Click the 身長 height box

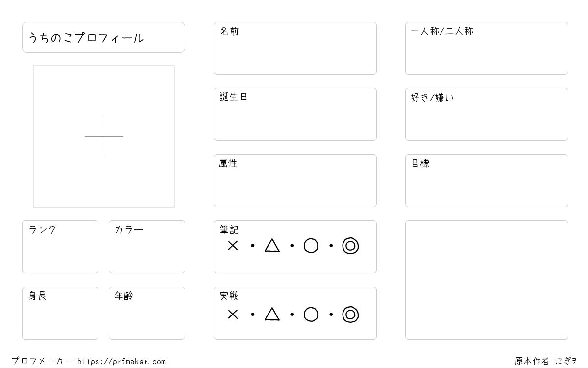click(60, 313)
